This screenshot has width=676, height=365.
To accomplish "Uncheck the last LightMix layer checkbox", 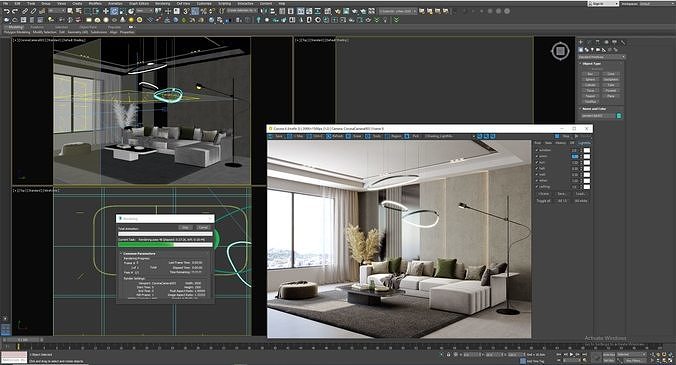I will 537,187.
